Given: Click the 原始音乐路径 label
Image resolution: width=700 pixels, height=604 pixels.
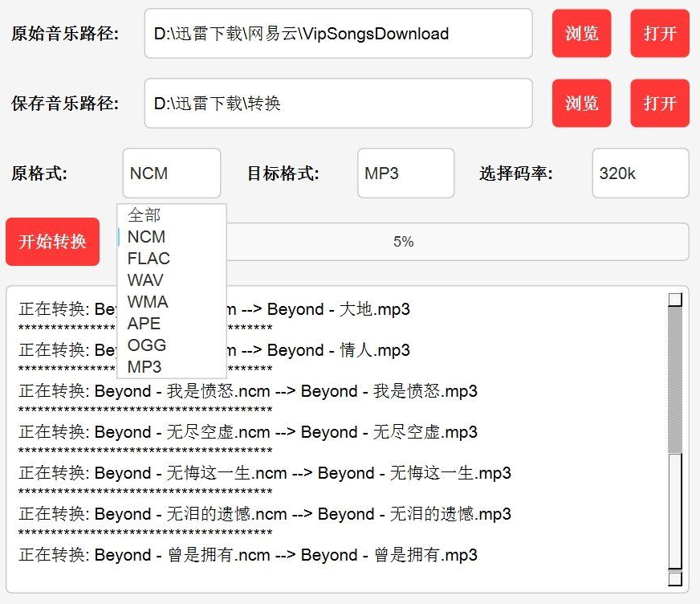Looking at the screenshot, I should 65,34.
